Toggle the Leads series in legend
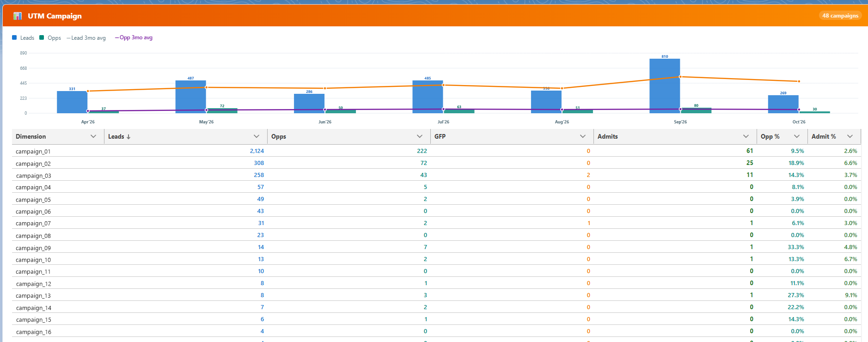 coord(23,38)
